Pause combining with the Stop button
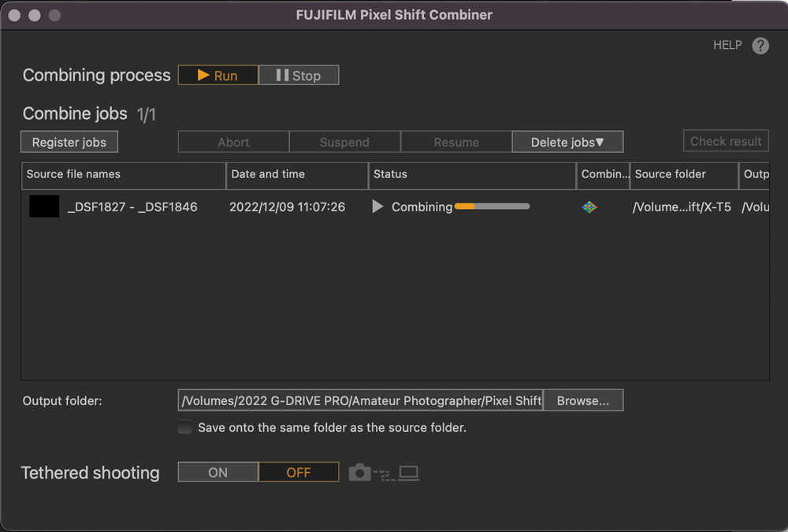The width and height of the screenshot is (788, 532). coord(299,75)
